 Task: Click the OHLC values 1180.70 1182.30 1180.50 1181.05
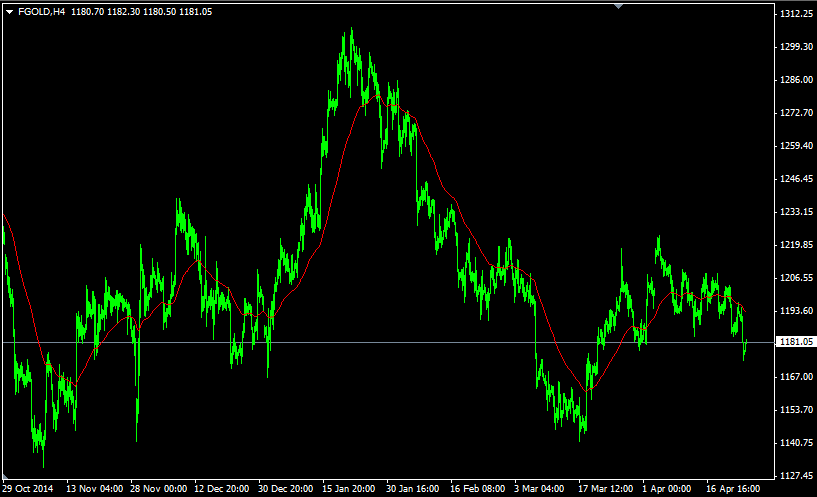tap(141, 12)
